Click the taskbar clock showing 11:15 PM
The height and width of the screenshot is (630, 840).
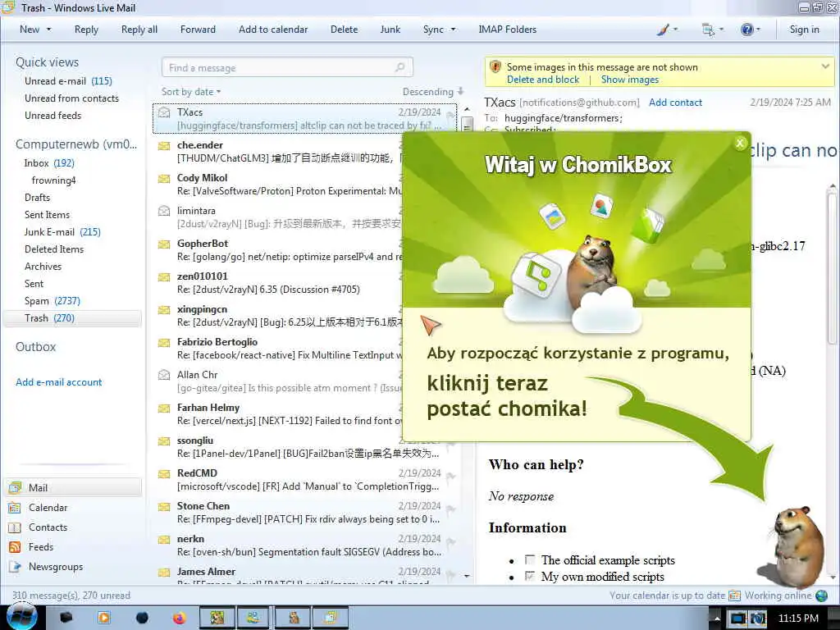[x=797, y=619]
